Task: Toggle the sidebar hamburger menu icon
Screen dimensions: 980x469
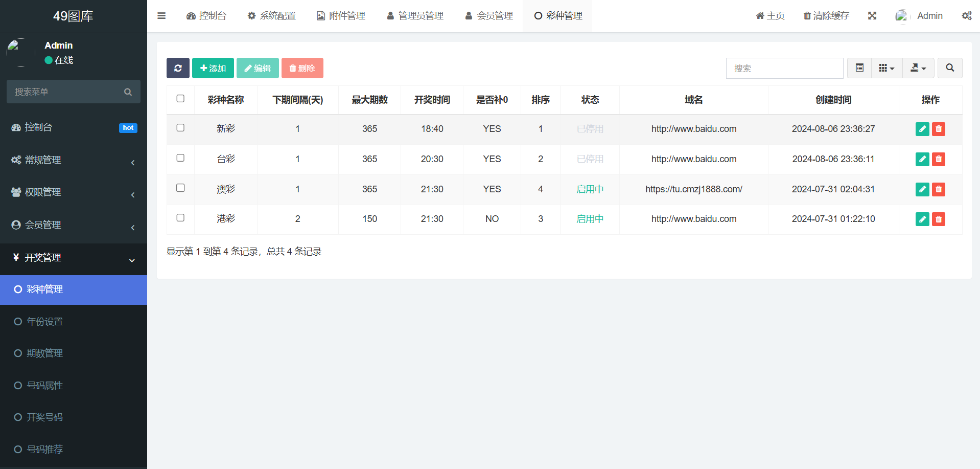Action: pyautogui.click(x=161, y=16)
